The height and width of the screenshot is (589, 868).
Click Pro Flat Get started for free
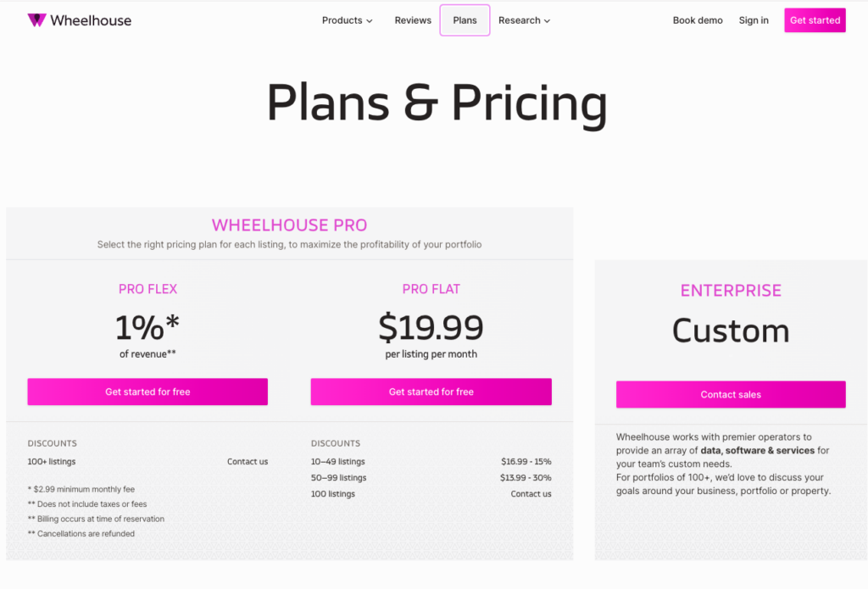[x=431, y=392]
